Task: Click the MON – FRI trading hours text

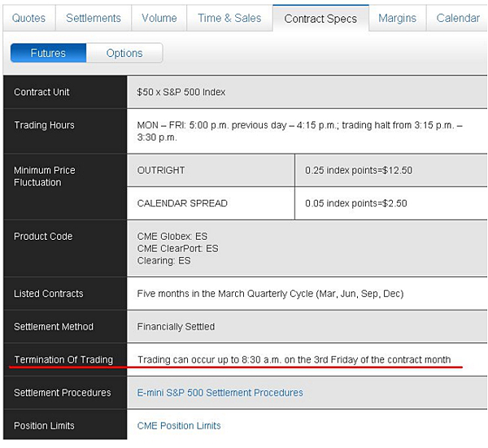Action: coord(299,131)
